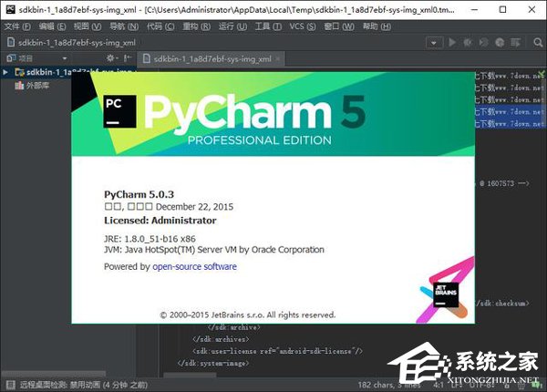The width and height of the screenshot is (547, 392).
Task: Click the Licensed: Administrator text
Action: 160,221
